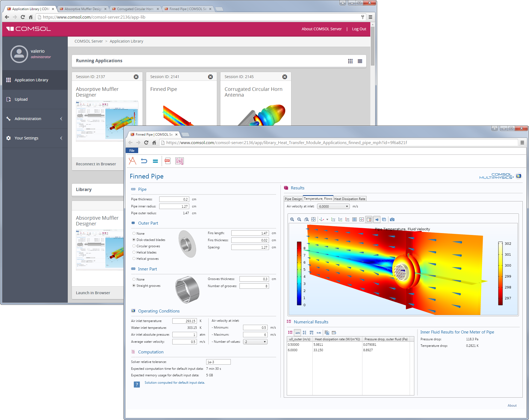529x420 pixels.
Task: Open Air velocity at inlet dropdown
Action: click(333, 206)
